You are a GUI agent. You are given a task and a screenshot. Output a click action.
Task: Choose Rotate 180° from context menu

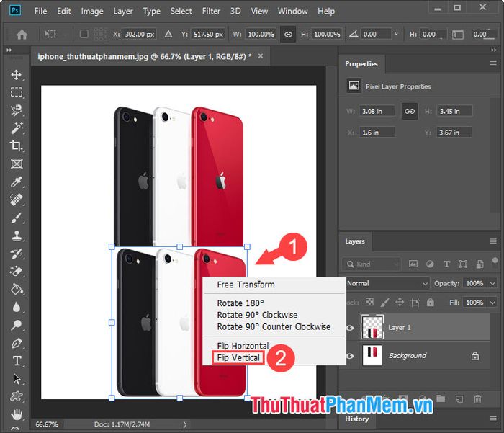tap(240, 303)
